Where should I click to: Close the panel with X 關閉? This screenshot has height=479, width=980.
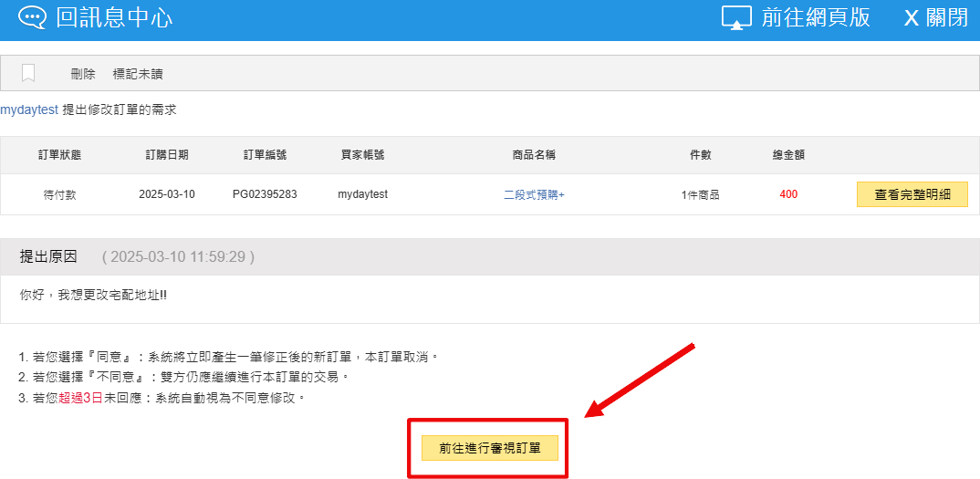[x=935, y=17]
